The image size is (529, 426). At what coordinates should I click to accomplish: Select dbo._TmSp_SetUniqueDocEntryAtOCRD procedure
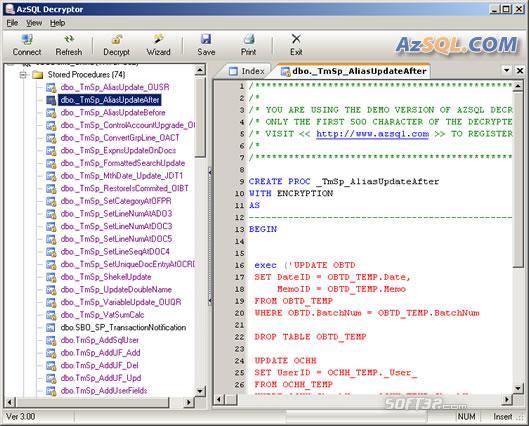coord(128,264)
